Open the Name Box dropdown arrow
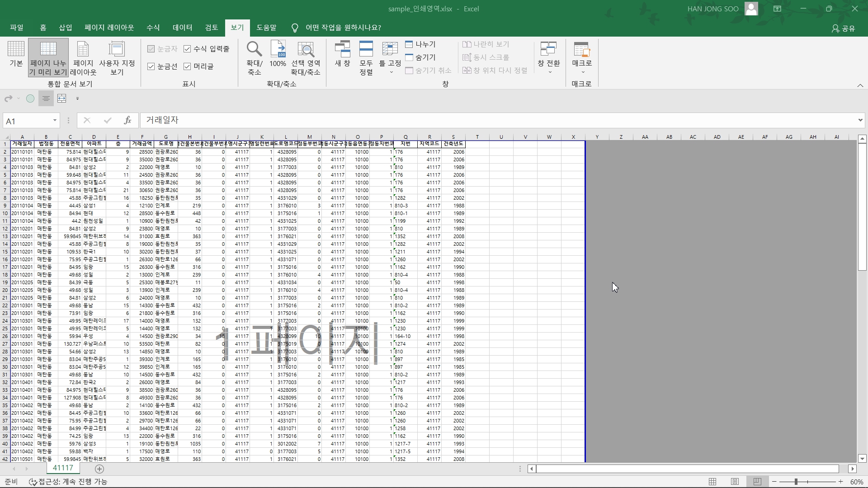This screenshot has height=488, width=868. pyautogui.click(x=55, y=121)
